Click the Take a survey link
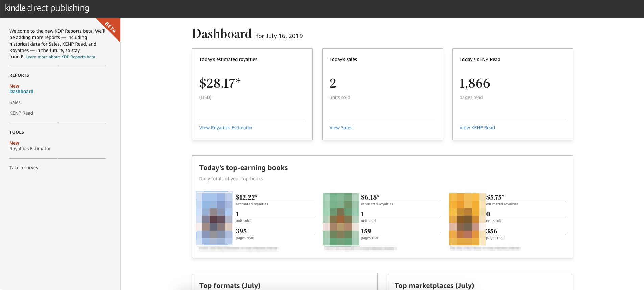 pyautogui.click(x=24, y=168)
